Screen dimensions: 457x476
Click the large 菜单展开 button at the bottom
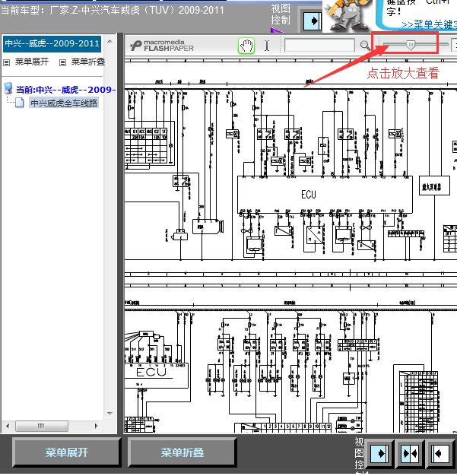66,452
